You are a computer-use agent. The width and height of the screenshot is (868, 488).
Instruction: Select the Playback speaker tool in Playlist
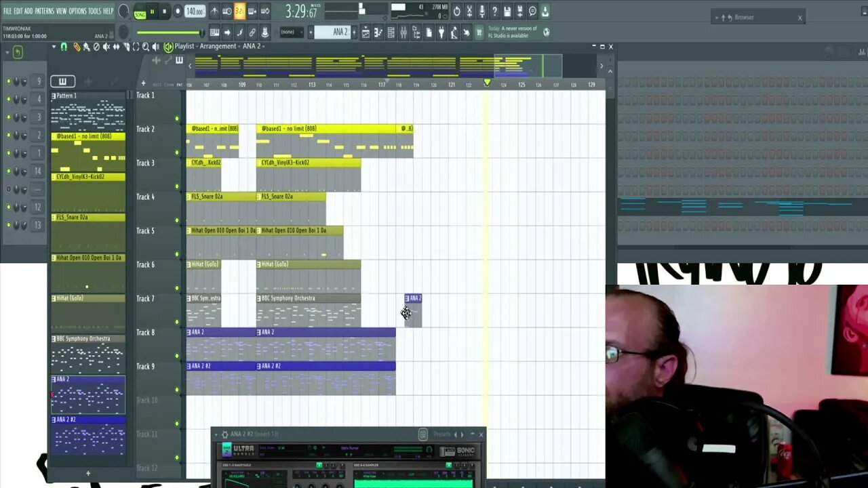156,46
